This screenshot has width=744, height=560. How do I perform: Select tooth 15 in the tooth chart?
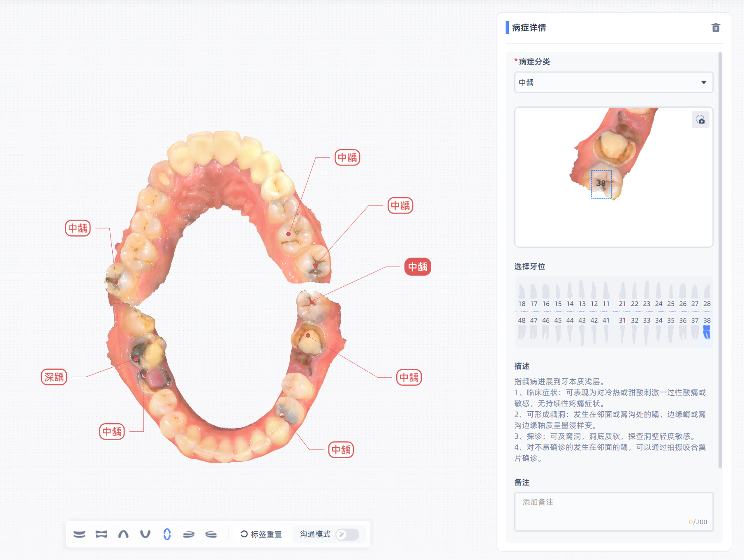tap(558, 295)
